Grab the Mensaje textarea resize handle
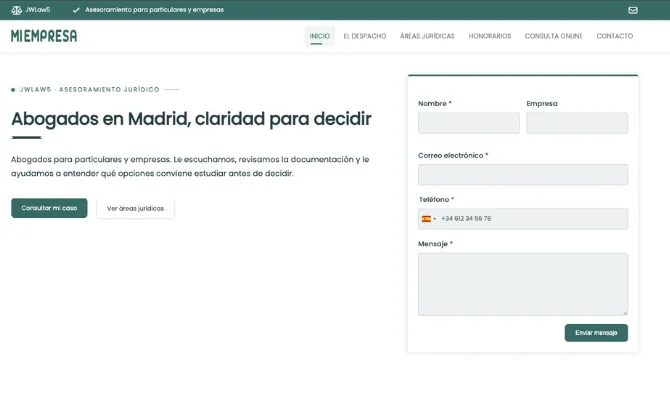Screen dimensions: 670x417 pos(625,313)
